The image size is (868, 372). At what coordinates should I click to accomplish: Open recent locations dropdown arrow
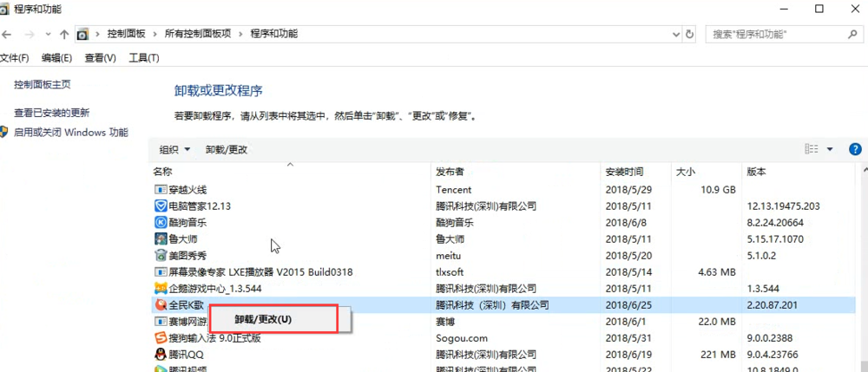[48, 35]
